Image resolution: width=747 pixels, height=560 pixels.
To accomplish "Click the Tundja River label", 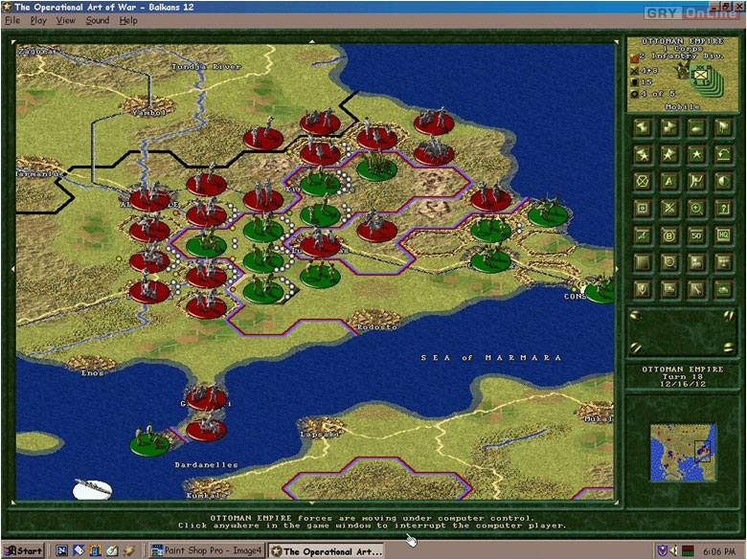I will [206, 67].
